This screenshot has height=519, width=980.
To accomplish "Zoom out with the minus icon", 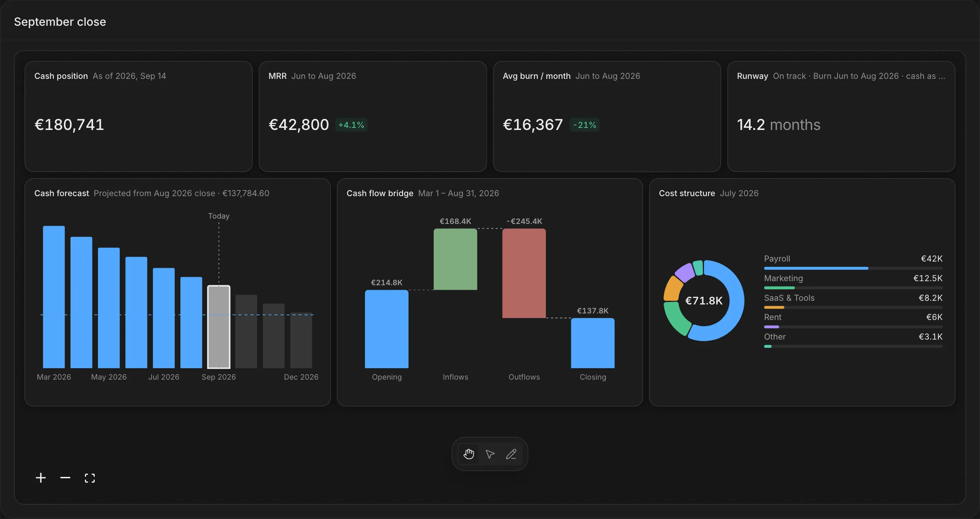I will click(x=65, y=478).
